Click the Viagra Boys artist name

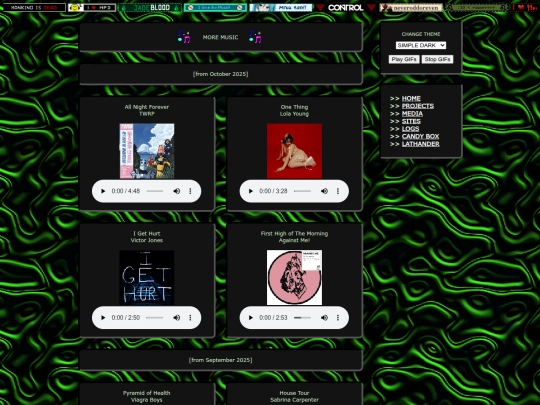click(147, 400)
